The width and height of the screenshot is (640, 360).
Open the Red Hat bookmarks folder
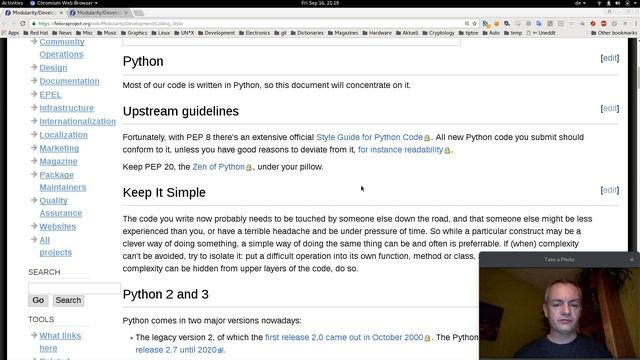tap(36, 33)
